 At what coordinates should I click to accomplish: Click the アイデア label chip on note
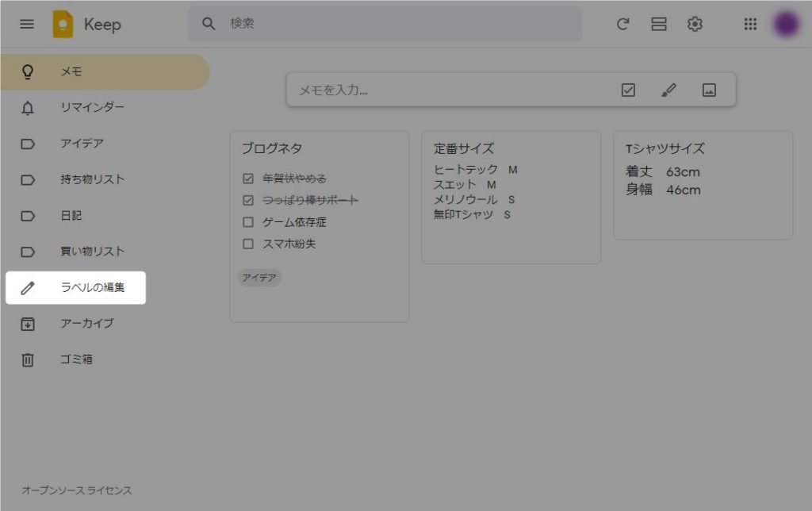pos(259,278)
